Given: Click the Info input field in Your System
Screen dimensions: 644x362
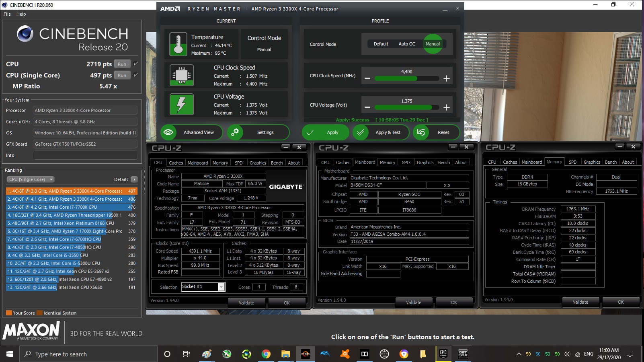Looking at the screenshot, I should tap(85, 155).
